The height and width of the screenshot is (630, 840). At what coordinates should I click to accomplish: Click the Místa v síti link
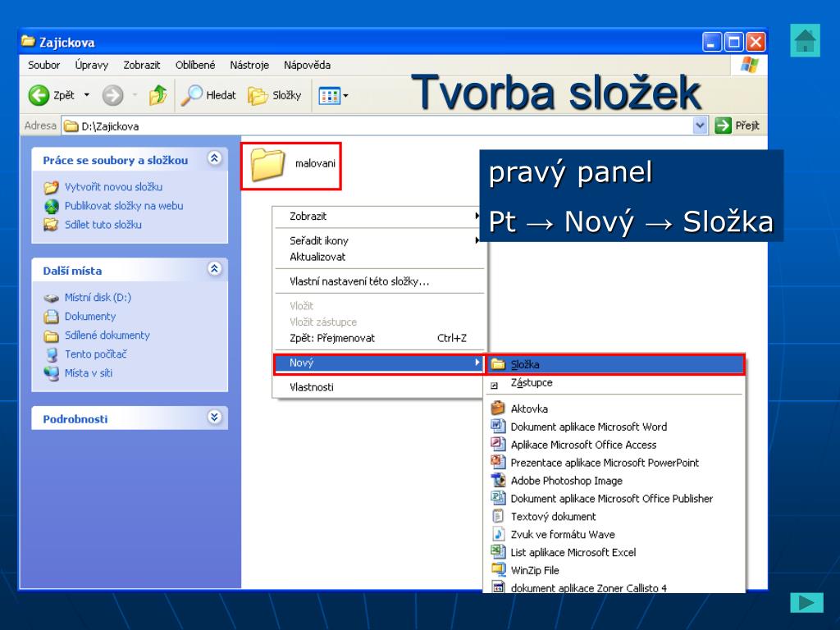pyautogui.click(x=89, y=373)
